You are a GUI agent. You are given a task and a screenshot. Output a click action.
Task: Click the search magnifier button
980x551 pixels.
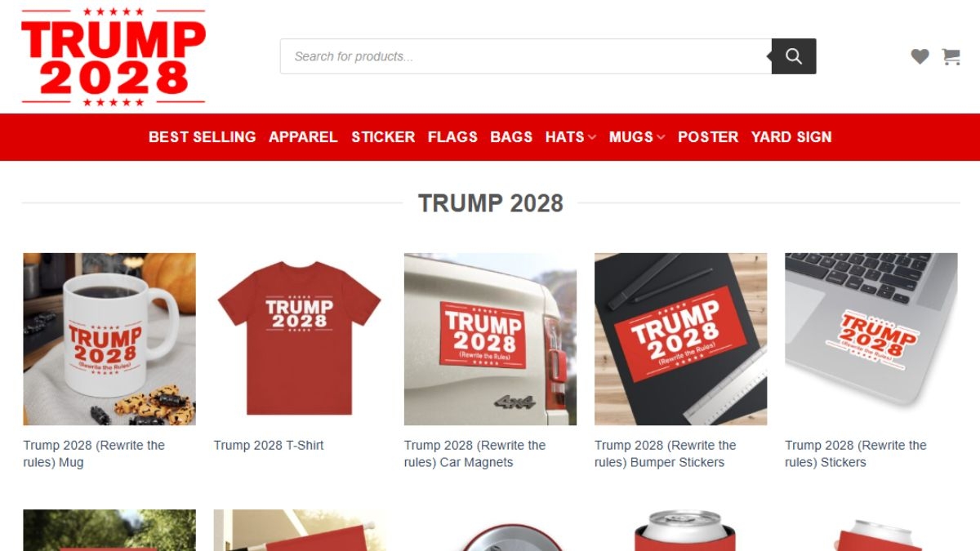coord(794,56)
